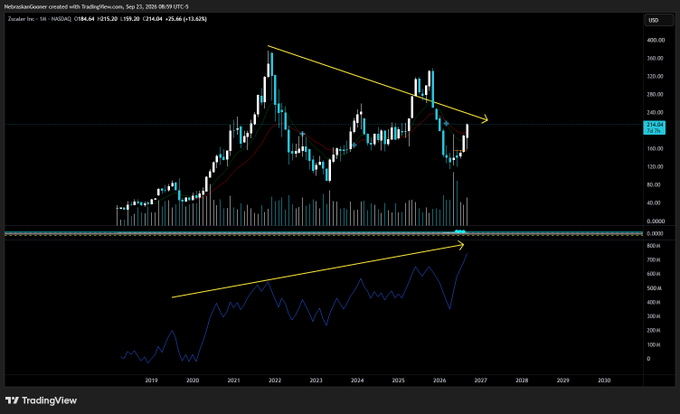Click the 2024 label on the time axis
Image resolution: width=680 pixels, height=414 pixels.
[357, 380]
